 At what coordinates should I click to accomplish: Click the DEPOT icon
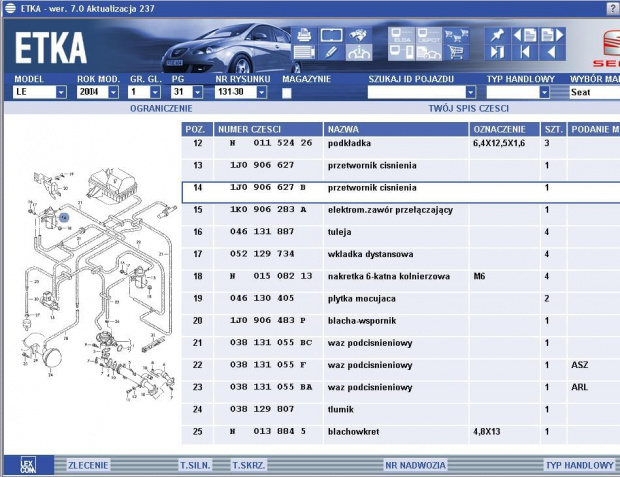(429, 35)
